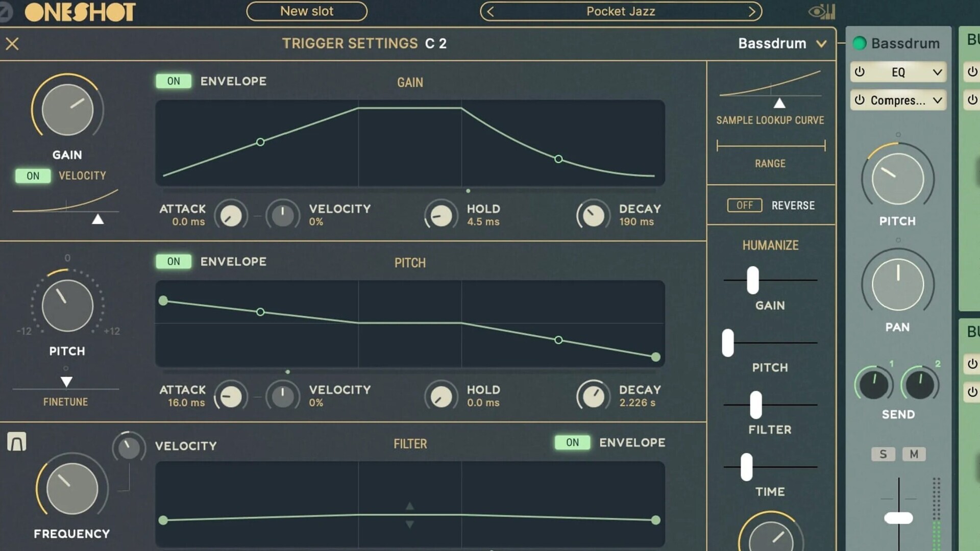Click the Humanize TIME slider handle
Screen dimensions: 980x551
pos(747,467)
